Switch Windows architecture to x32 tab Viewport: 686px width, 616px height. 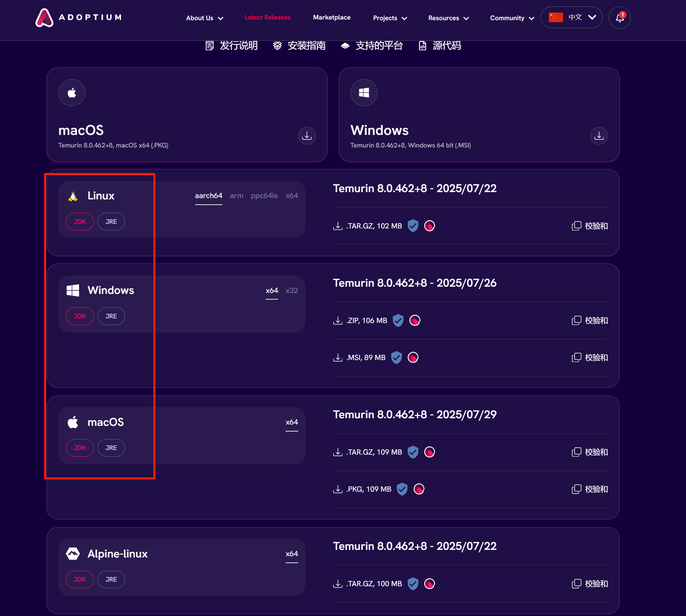[x=291, y=290]
